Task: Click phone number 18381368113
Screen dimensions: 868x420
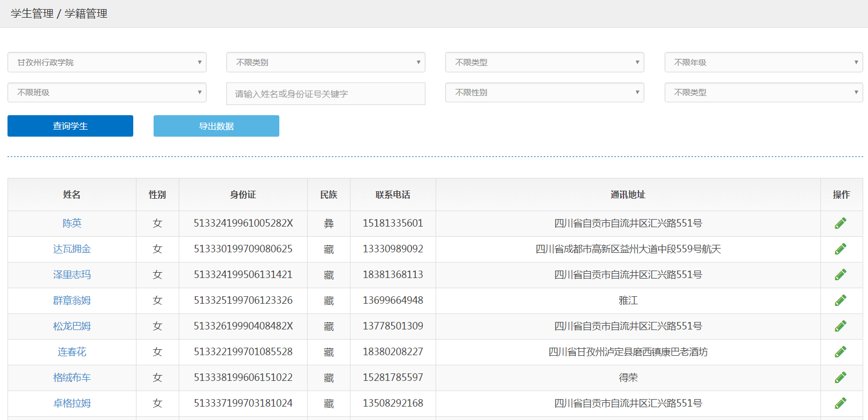Action: coord(393,275)
